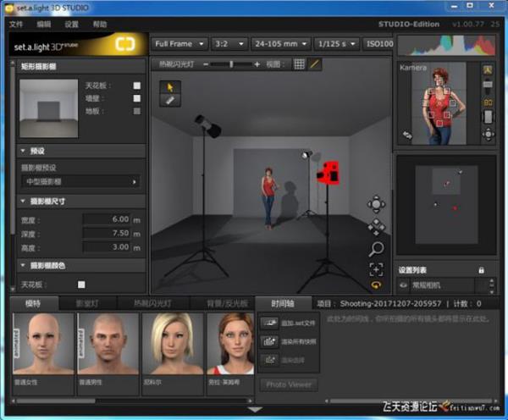Select the arrow pointer tool in viewport
508x420 pixels.
(x=170, y=86)
